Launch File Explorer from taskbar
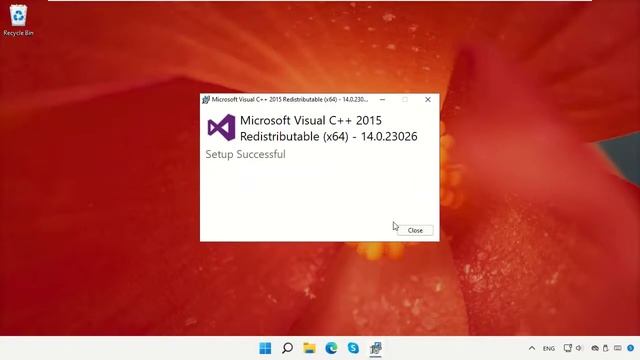Viewport: 640px width, 360px height. pos(309,348)
